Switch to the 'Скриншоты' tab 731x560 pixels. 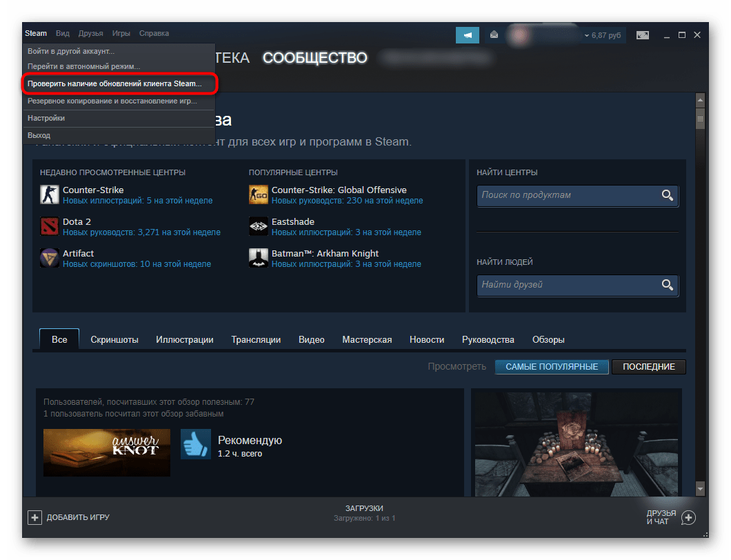(x=114, y=339)
